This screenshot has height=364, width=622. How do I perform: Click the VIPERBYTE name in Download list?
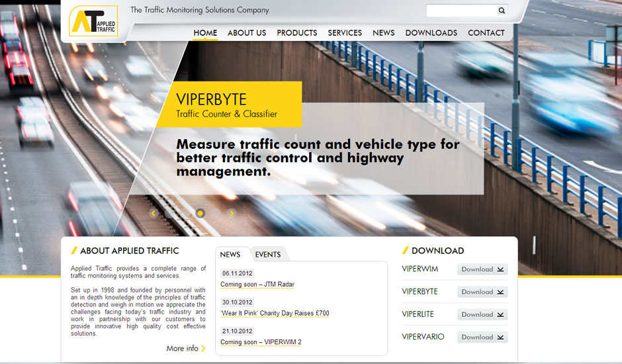point(420,292)
